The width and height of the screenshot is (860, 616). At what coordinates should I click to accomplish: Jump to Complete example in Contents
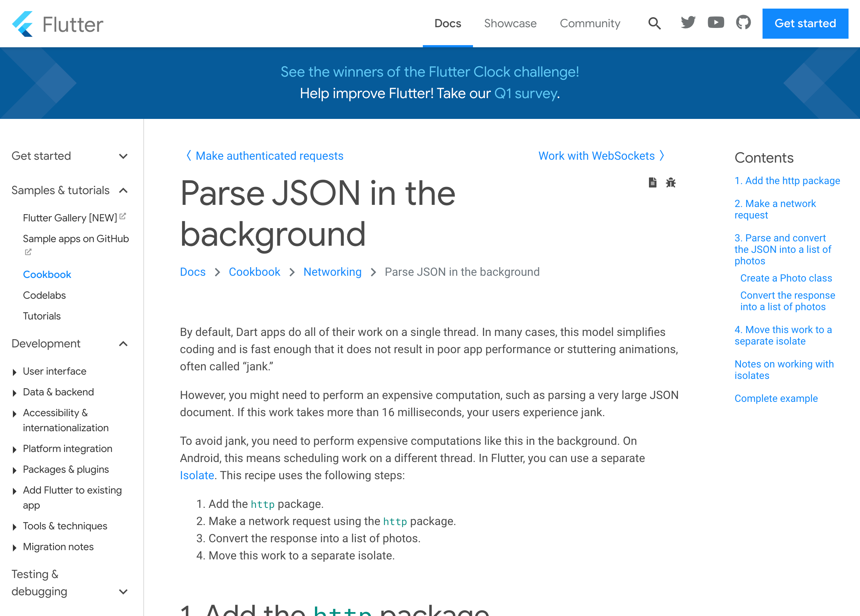tap(776, 398)
